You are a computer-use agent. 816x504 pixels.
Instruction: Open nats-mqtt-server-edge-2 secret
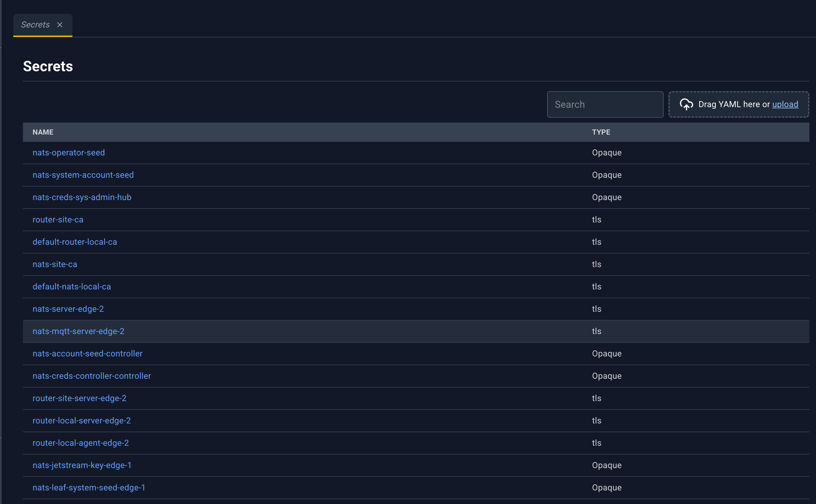(78, 331)
